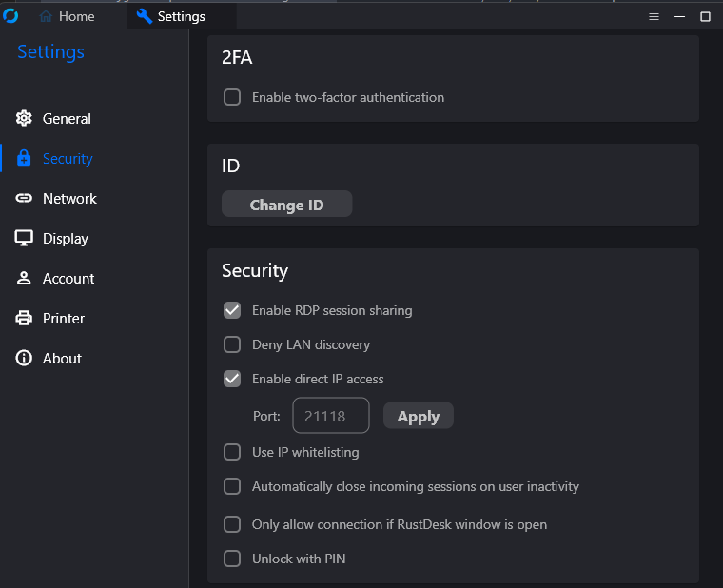723x588 pixels.
Task: Click the RustDesk logo in title bar
Action: point(11,16)
